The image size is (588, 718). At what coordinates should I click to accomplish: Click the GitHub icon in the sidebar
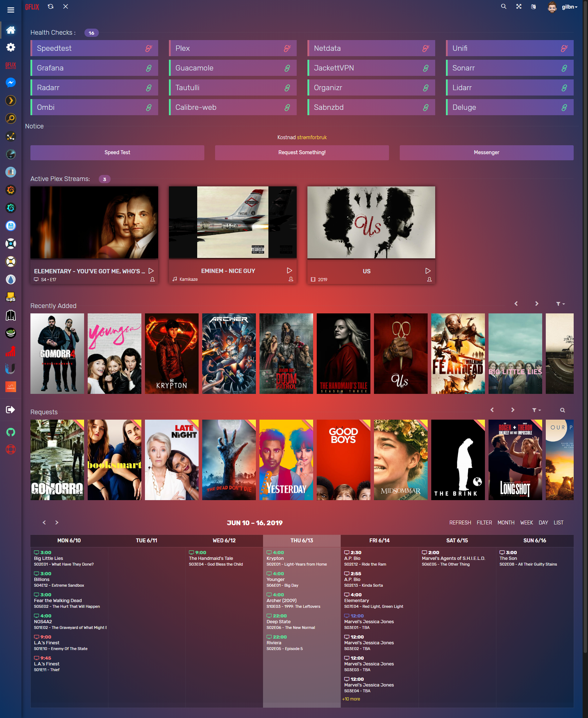[x=11, y=432]
